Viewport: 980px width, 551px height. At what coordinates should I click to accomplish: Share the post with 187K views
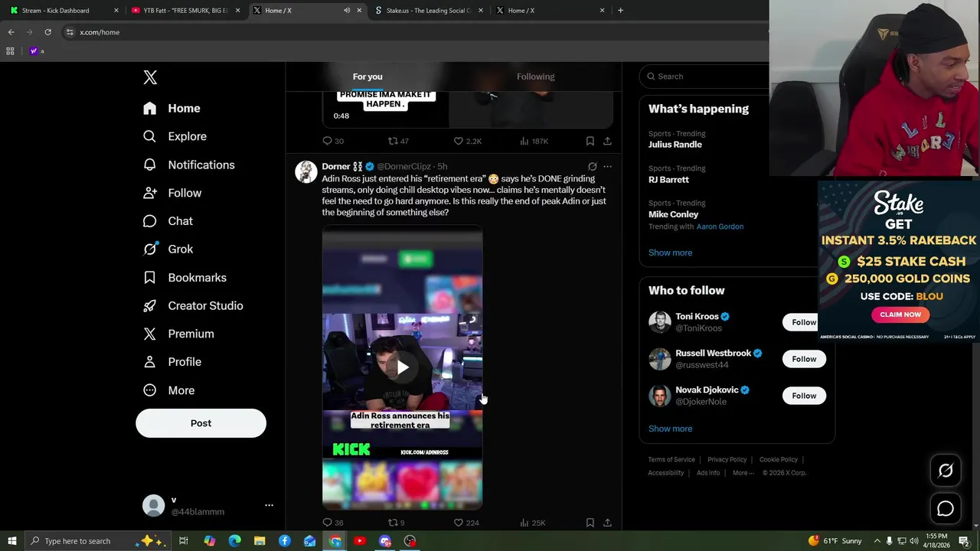607,141
